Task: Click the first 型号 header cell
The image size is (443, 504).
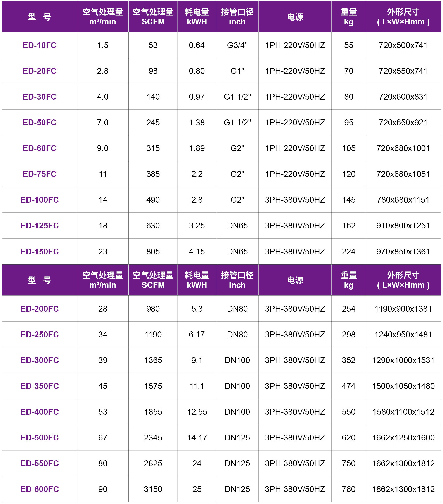Action: [40, 17]
